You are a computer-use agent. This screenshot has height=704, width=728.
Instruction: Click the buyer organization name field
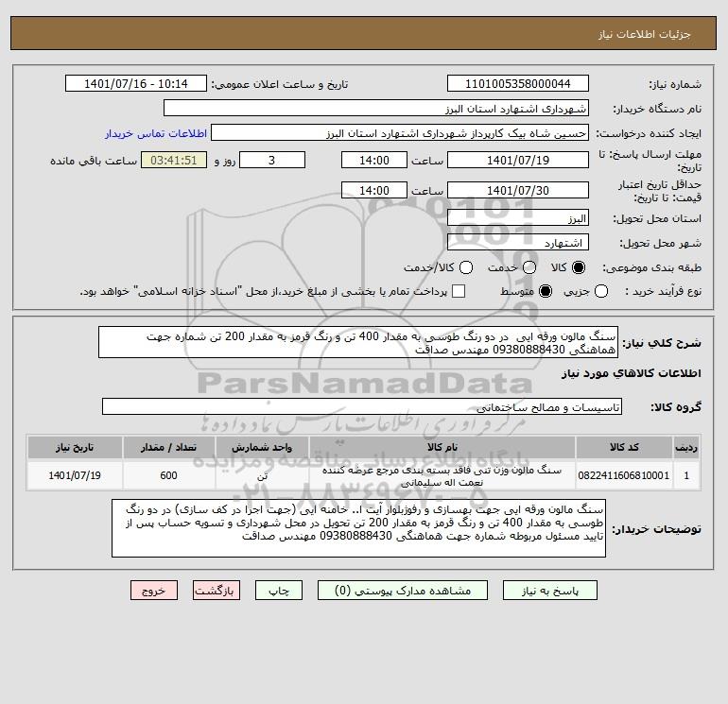(x=376, y=109)
